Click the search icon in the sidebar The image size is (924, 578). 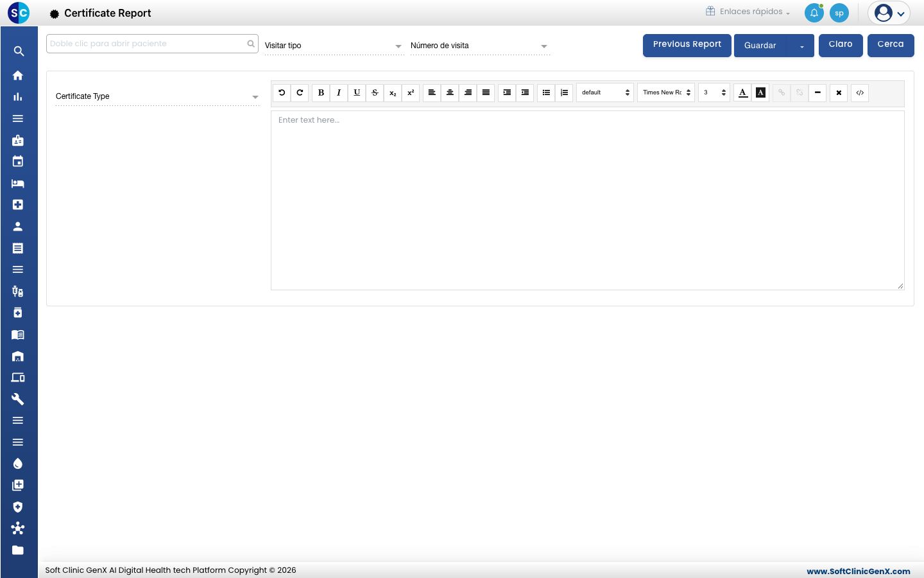coord(19,51)
